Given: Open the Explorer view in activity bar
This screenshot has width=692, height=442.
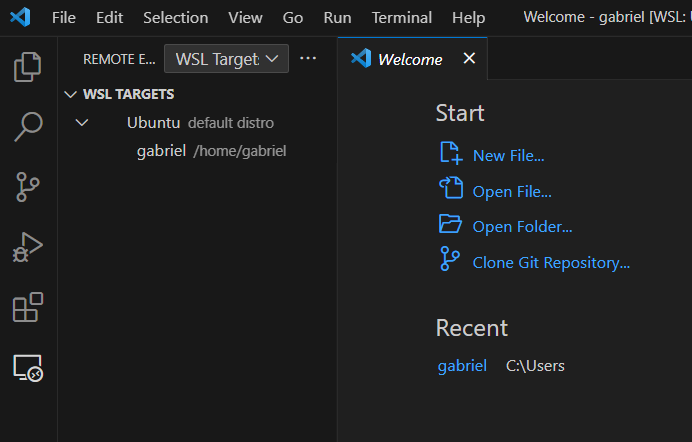Looking at the screenshot, I should [x=27, y=67].
